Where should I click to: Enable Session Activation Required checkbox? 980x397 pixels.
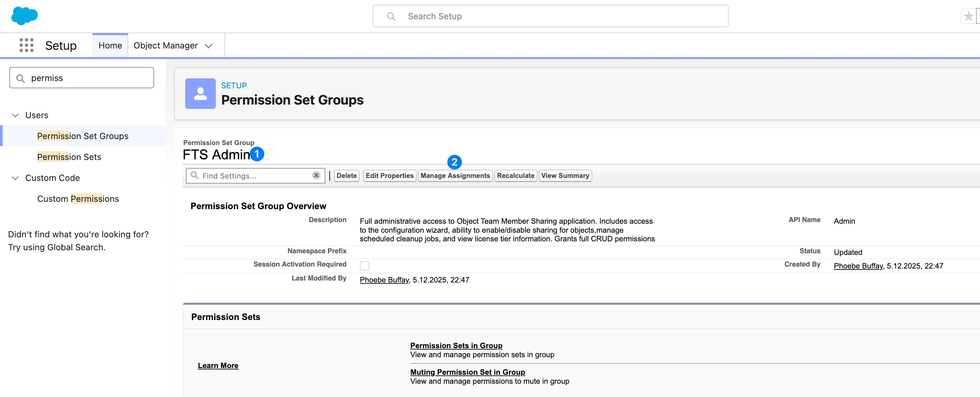click(x=364, y=266)
